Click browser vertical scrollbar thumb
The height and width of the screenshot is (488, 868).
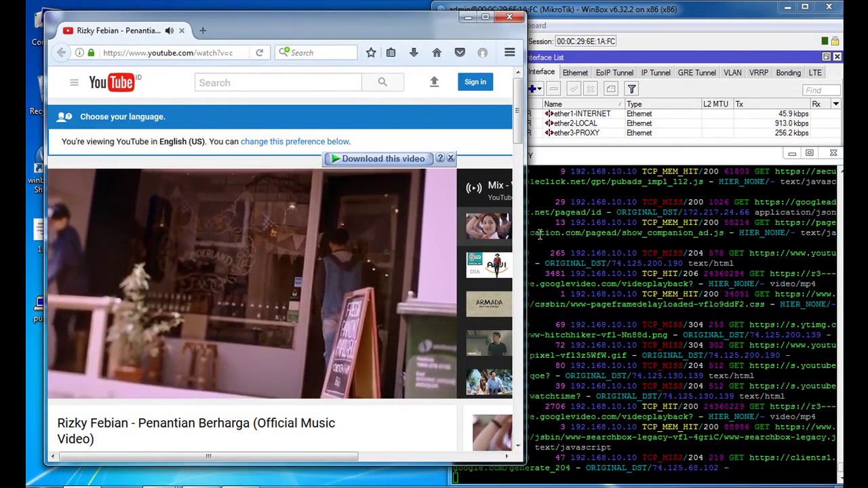coord(518,112)
